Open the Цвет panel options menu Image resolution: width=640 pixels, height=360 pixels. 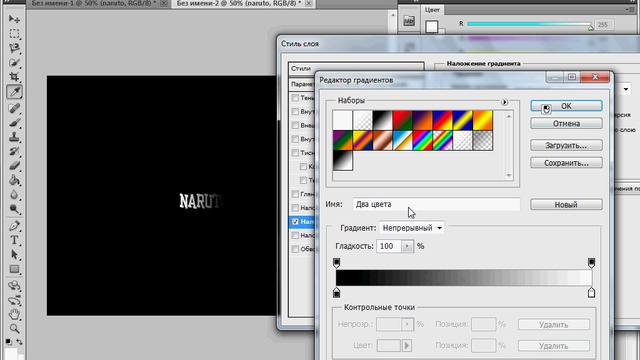[x=629, y=10]
